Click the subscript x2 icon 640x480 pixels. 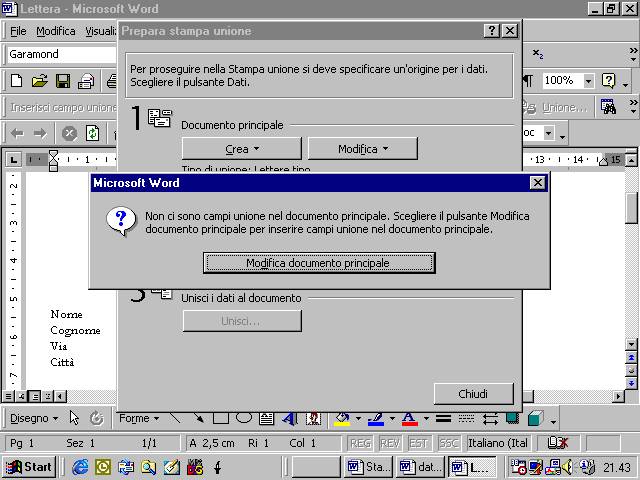(538, 53)
